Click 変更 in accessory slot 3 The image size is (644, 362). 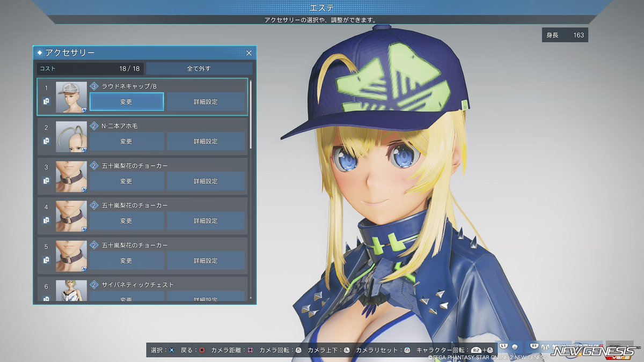point(126,181)
